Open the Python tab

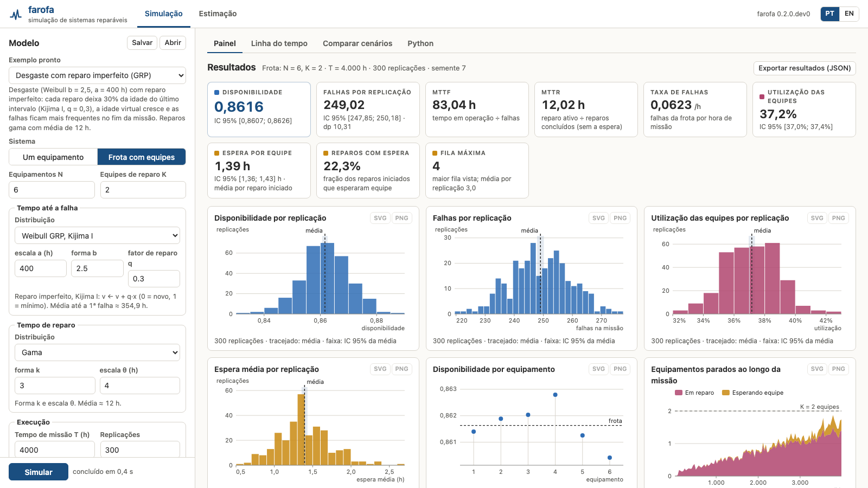(x=420, y=43)
